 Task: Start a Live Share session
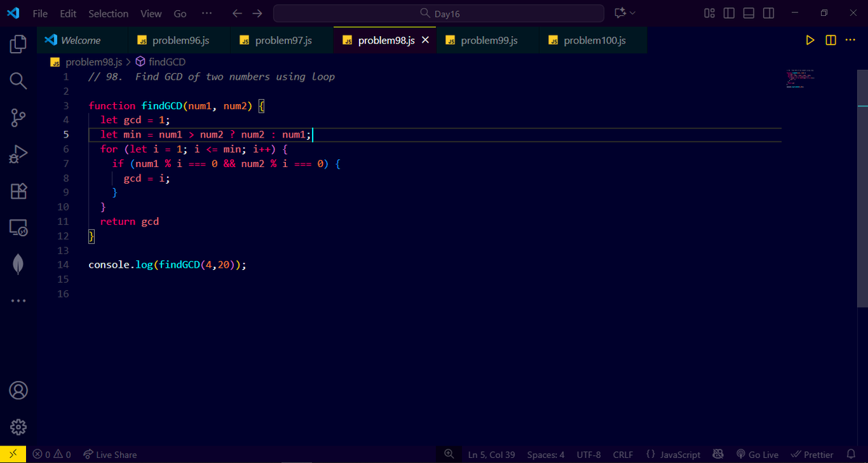tap(109, 455)
